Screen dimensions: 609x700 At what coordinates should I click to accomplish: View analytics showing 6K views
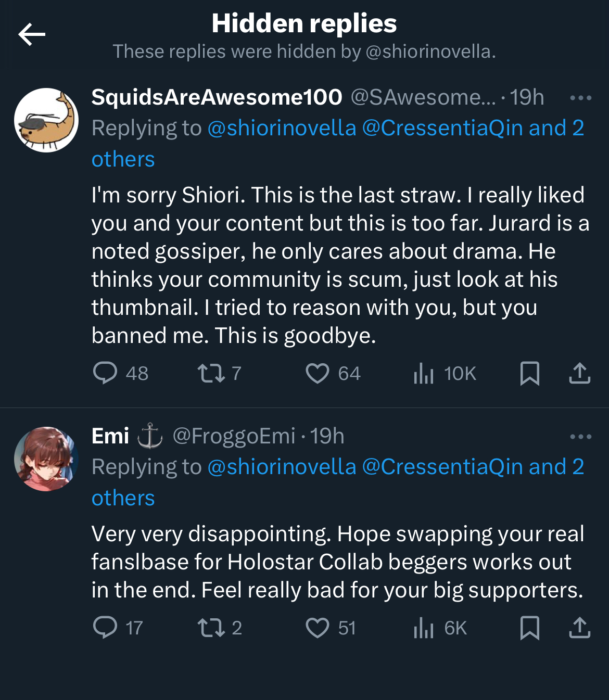coord(424,628)
